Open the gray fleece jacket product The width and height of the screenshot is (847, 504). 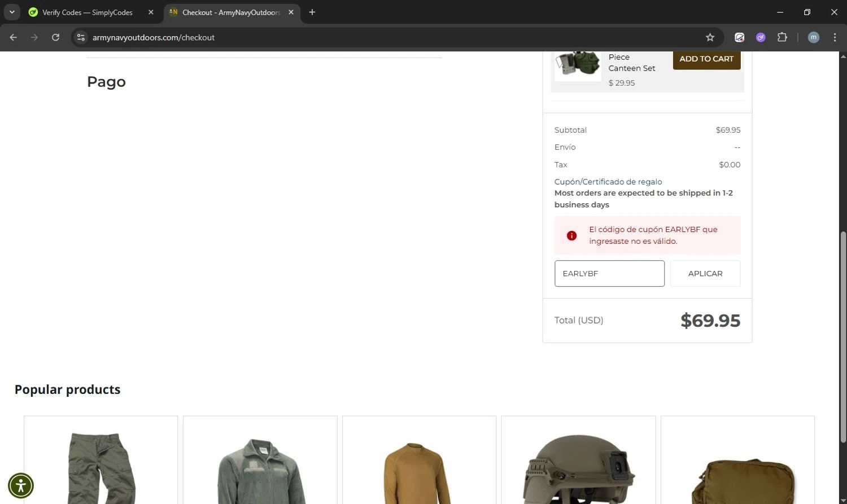point(260,460)
